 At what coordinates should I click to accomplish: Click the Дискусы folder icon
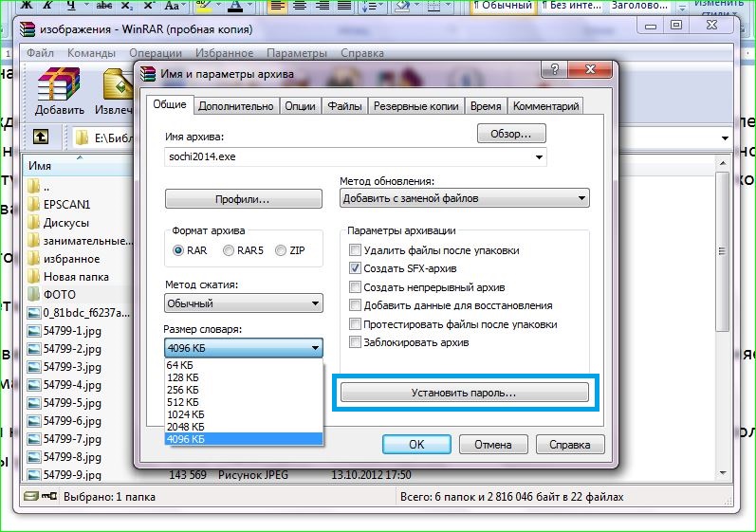pos(33,222)
